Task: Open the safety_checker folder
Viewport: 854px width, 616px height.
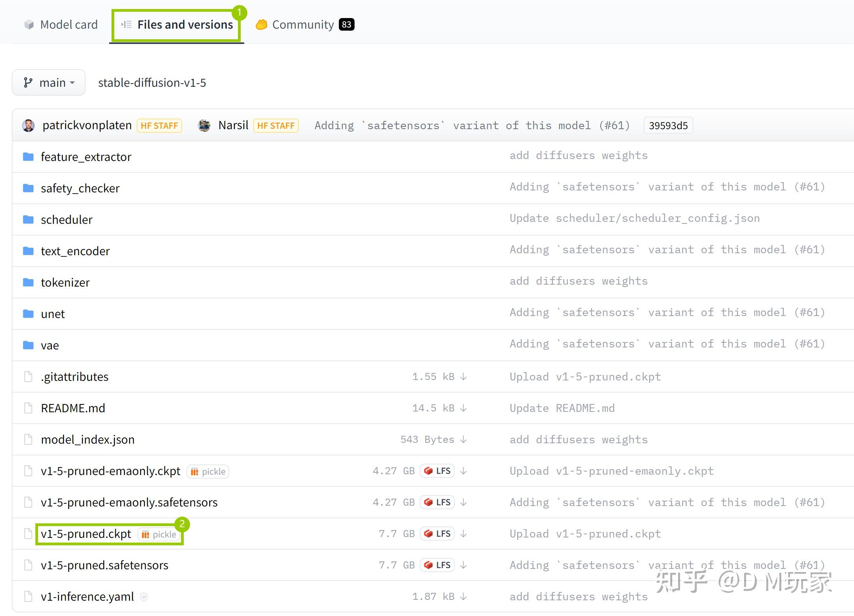Action: pos(80,188)
